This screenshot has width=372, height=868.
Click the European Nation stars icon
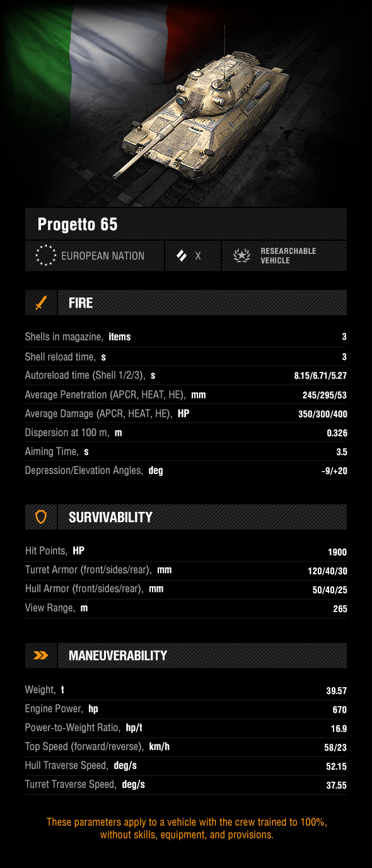45,256
